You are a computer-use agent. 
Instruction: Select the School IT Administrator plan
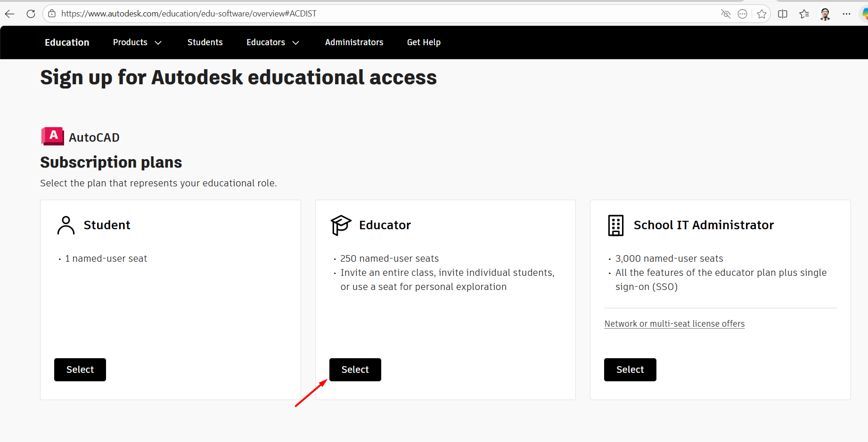pos(630,370)
